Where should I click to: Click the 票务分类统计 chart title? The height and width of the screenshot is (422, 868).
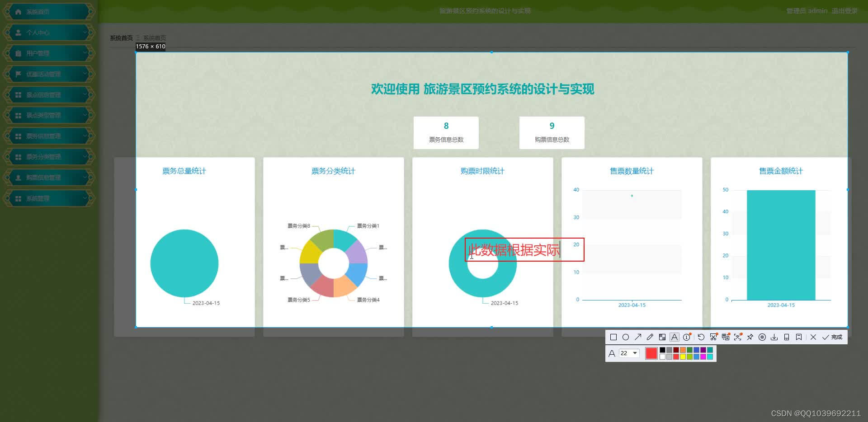tap(333, 171)
